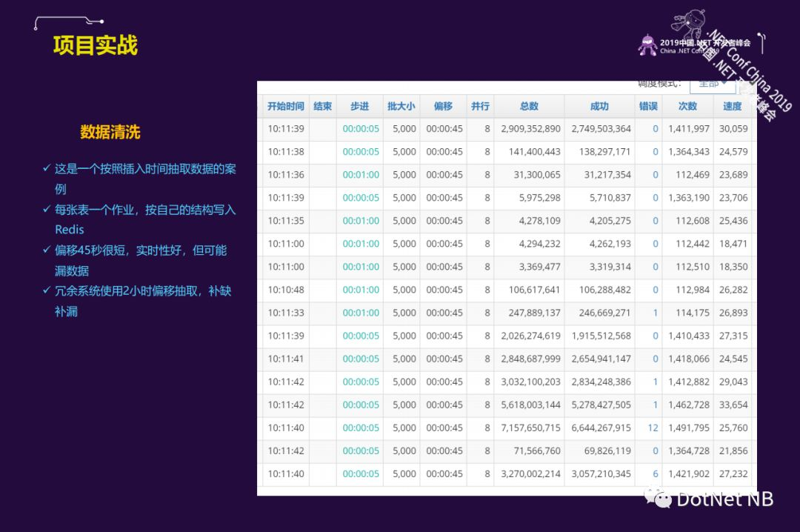800x532 pixels.
Task: Sort by the 批大小 column header
Action: click(x=401, y=106)
